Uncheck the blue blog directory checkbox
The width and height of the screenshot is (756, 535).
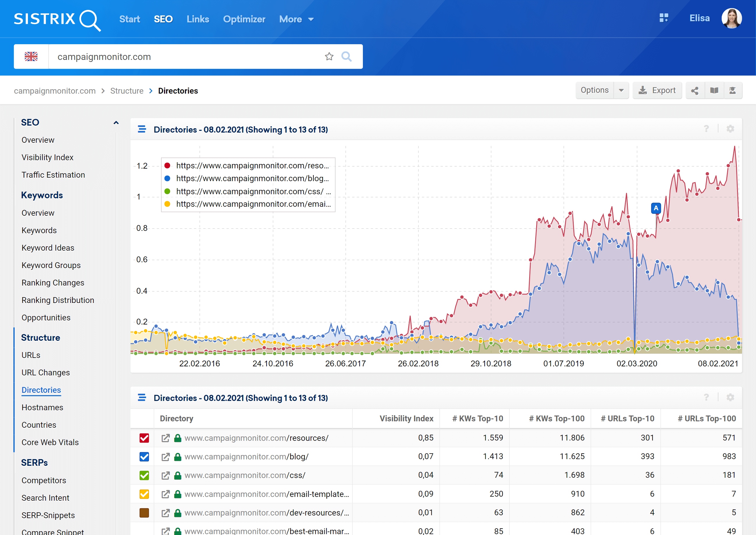(x=144, y=457)
